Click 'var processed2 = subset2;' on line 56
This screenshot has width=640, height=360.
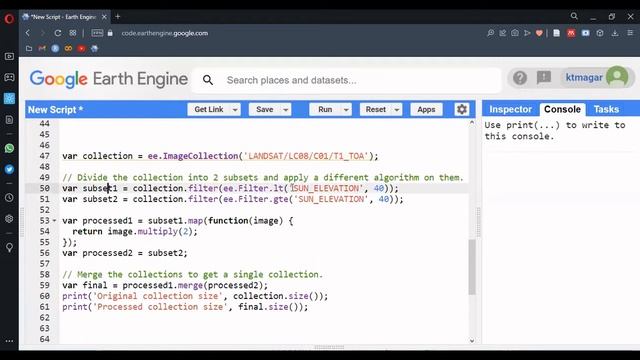pos(125,253)
